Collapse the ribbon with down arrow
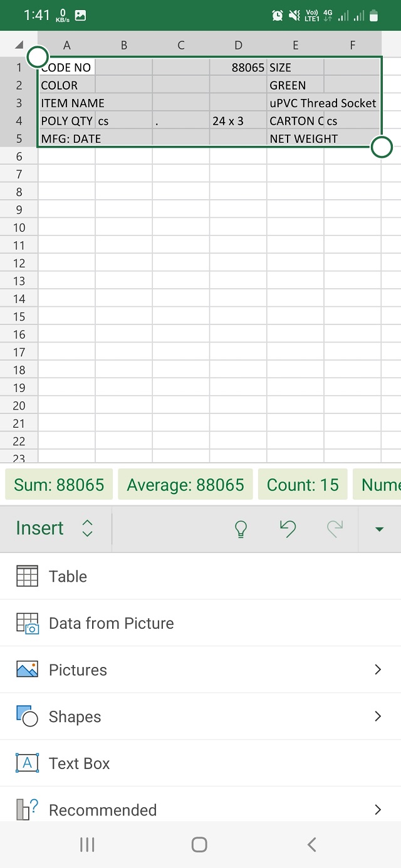Image resolution: width=401 pixels, height=868 pixels. (x=379, y=529)
